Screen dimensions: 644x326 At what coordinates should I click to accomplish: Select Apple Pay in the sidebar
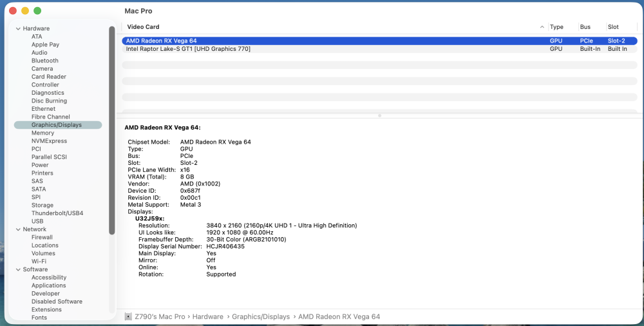[x=45, y=44]
